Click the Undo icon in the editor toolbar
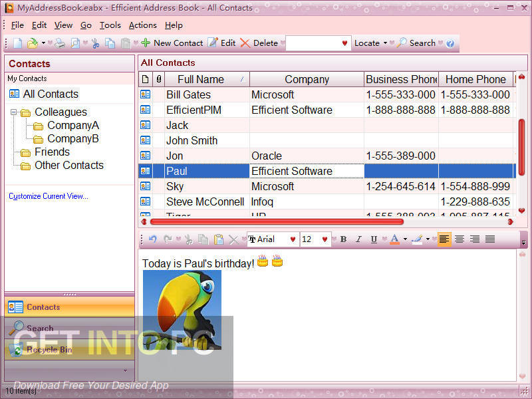The width and height of the screenshot is (532, 399). [153, 239]
